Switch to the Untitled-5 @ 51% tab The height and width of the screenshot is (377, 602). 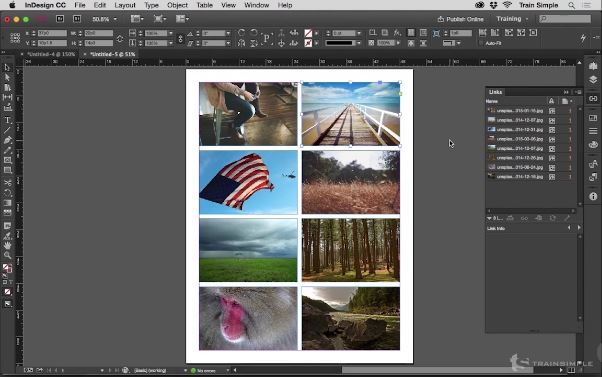[x=112, y=54]
